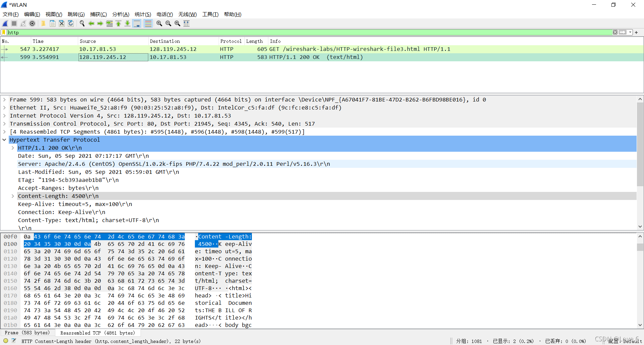This screenshot has height=345, width=644.
Task: Toggle packet list colorization
Action: (148, 23)
